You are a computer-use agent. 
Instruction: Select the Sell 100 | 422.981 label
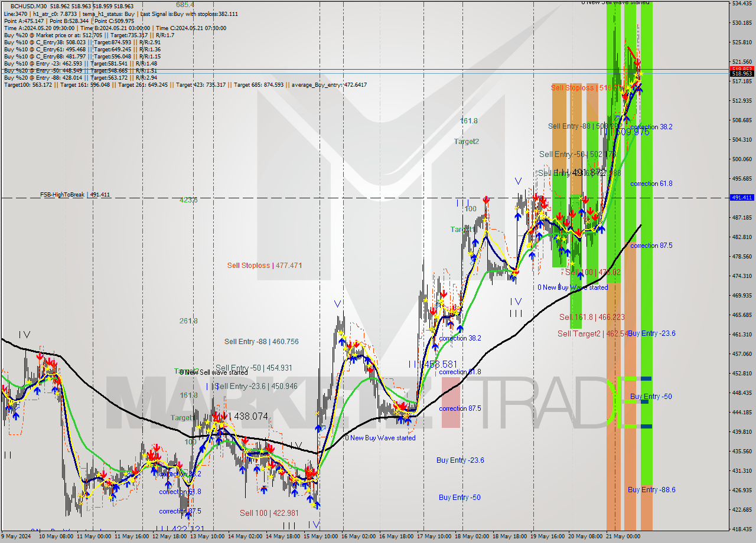pos(270,513)
